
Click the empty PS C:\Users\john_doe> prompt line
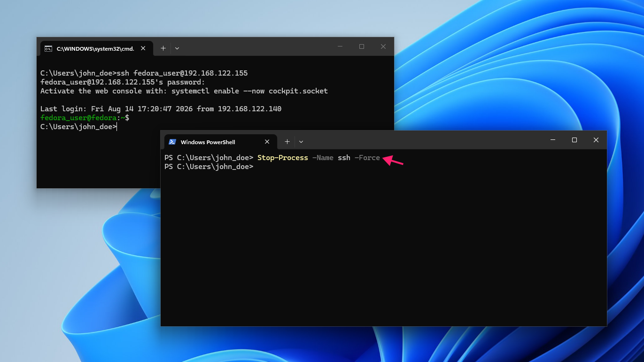[209, 167]
